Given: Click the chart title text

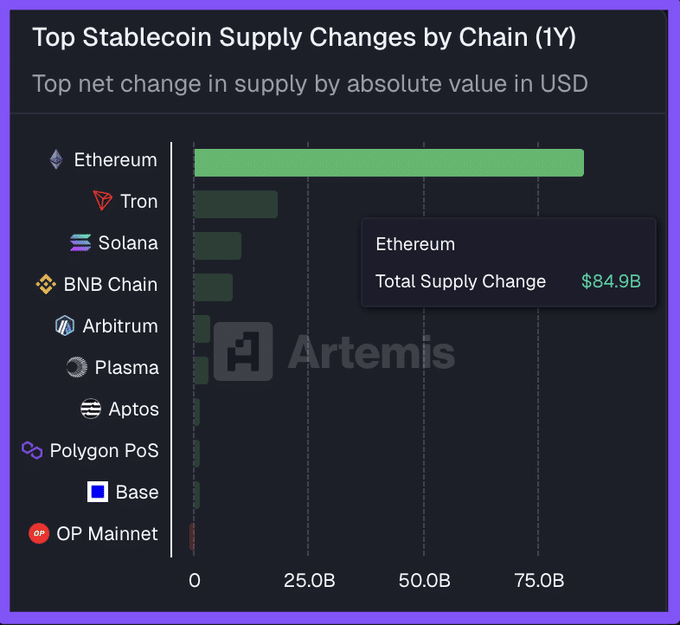Looking at the screenshot, I should [x=303, y=38].
